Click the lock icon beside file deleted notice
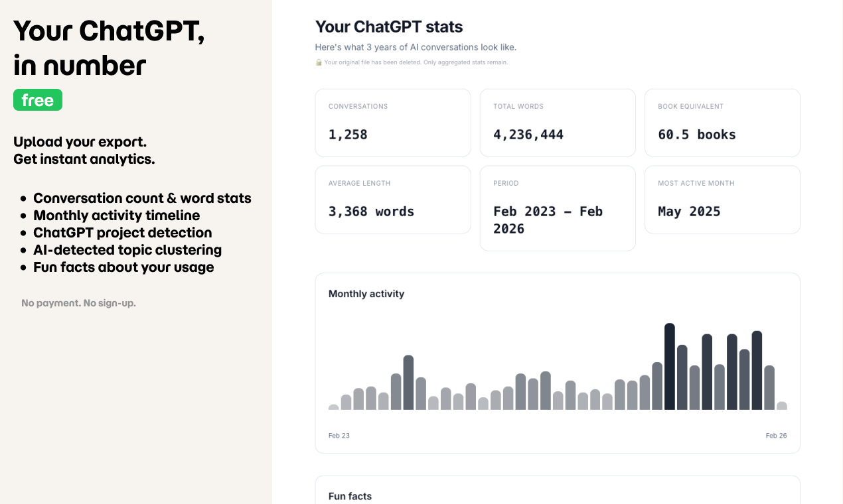The image size is (843, 504). coord(319,62)
